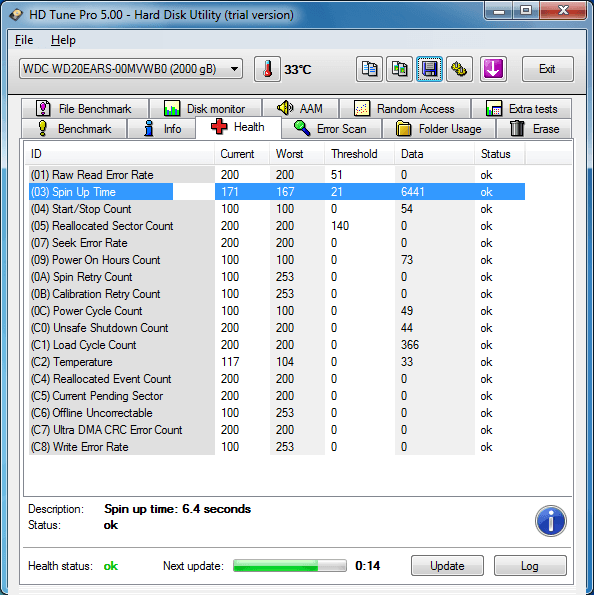This screenshot has width=594, height=595.
Task: Click the 6441 data value
Action: pyautogui.click(x=413, y=192)
